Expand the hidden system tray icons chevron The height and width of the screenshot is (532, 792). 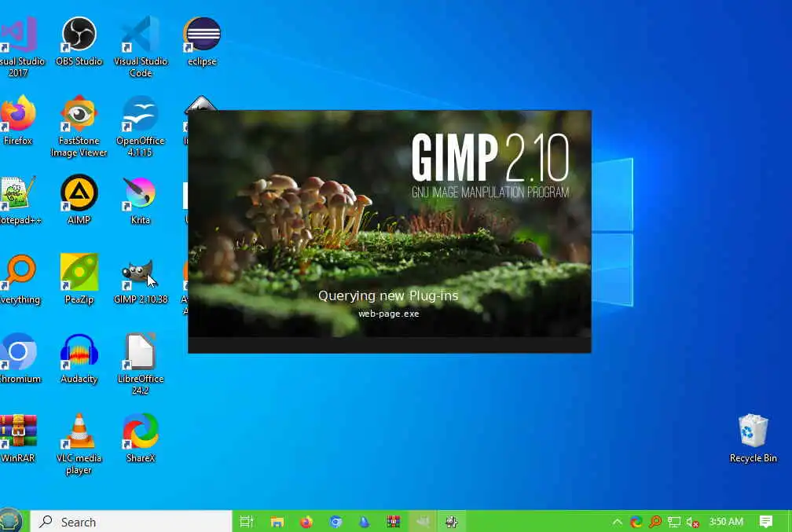click(618, 522)
